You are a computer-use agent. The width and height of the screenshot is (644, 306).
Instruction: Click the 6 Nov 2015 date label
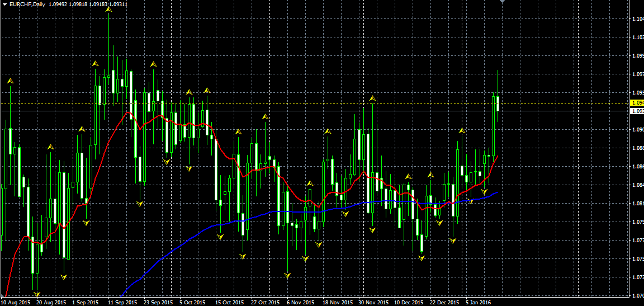pos(300,302)
